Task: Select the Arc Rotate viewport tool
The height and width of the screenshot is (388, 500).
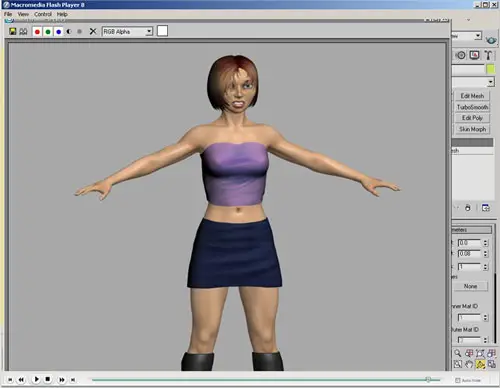Action: tap(480, 364)
